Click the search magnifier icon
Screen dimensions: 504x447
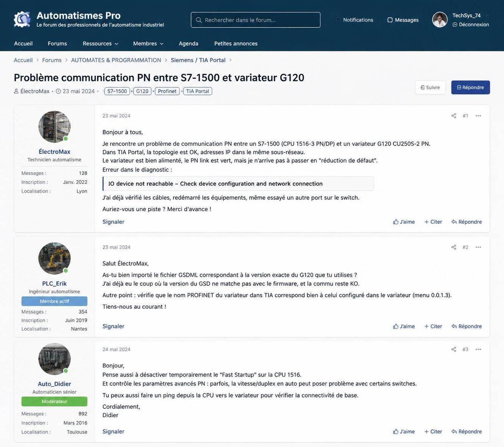[x=199, y=20]
